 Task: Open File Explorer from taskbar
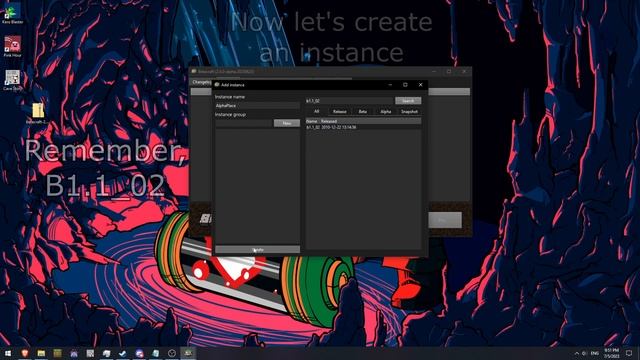click(41, 353)
